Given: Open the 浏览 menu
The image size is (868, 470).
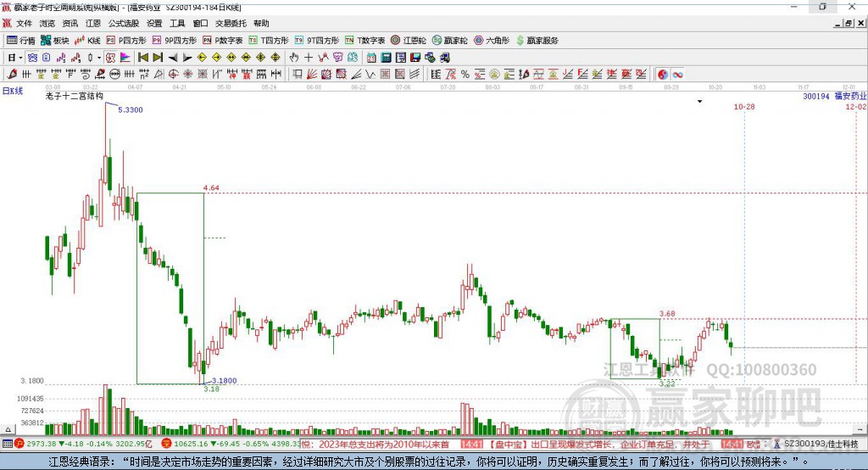Looking at the screenshot, I should click(47, 23).
